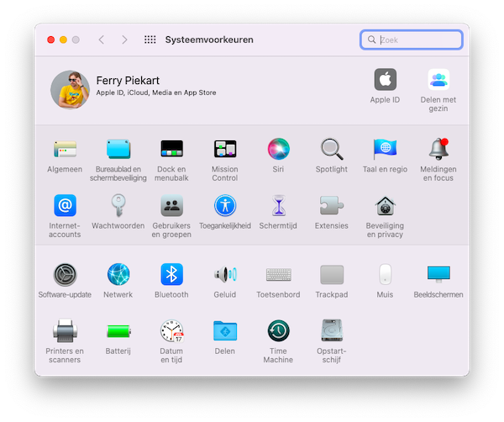The image size is (504, 422).
Task: Open Toegankelijkheid preferences
Action: pos(225,205)
